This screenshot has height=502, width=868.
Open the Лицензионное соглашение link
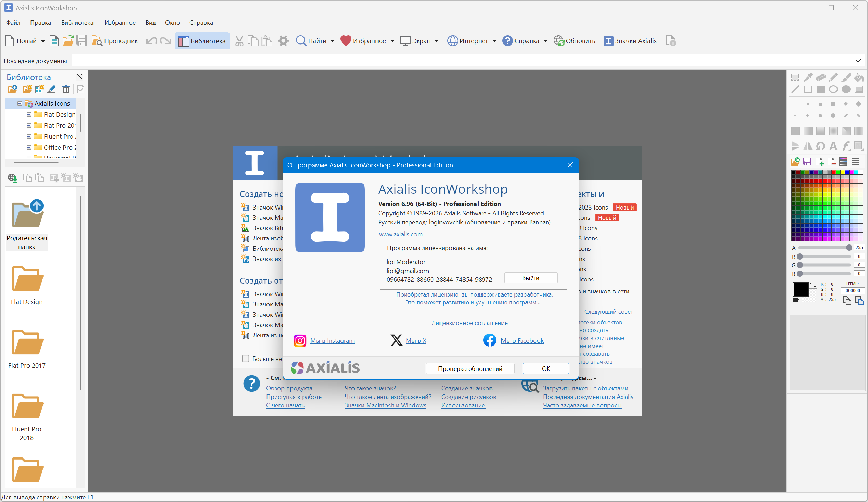[469, 323]
